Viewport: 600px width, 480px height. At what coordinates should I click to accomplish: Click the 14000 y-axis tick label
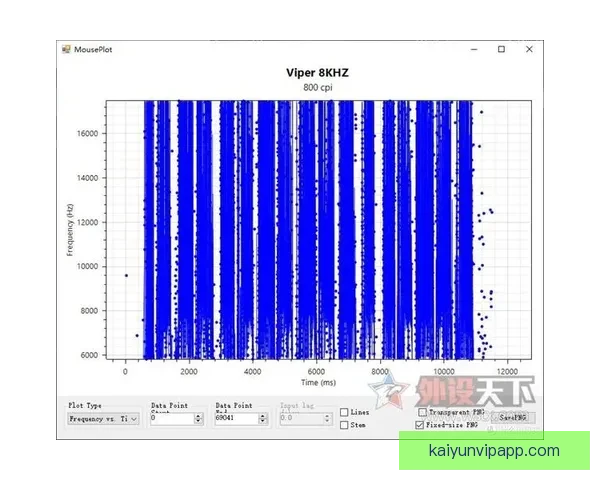88,178
